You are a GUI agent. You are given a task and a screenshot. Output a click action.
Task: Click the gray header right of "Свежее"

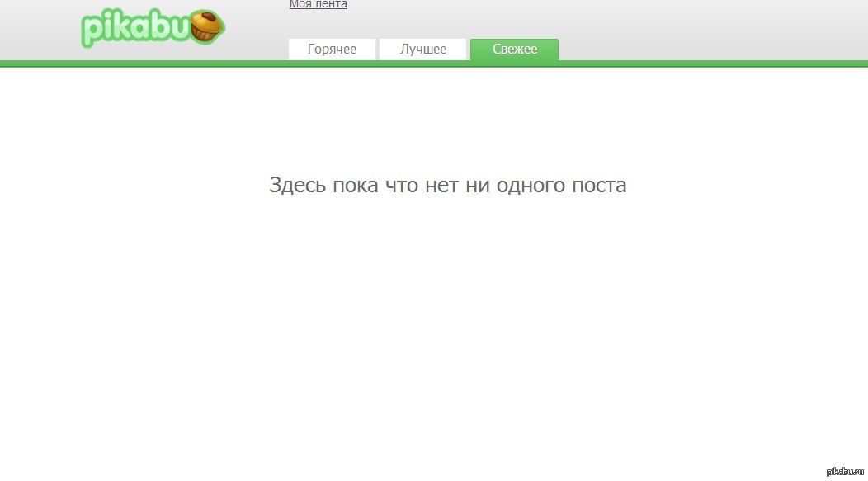[x=710, y=33]
